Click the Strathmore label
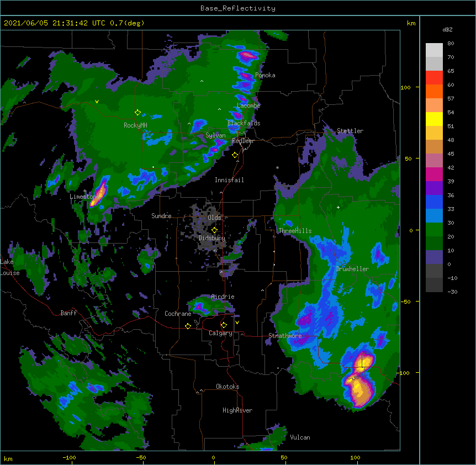 click(285, 336)
